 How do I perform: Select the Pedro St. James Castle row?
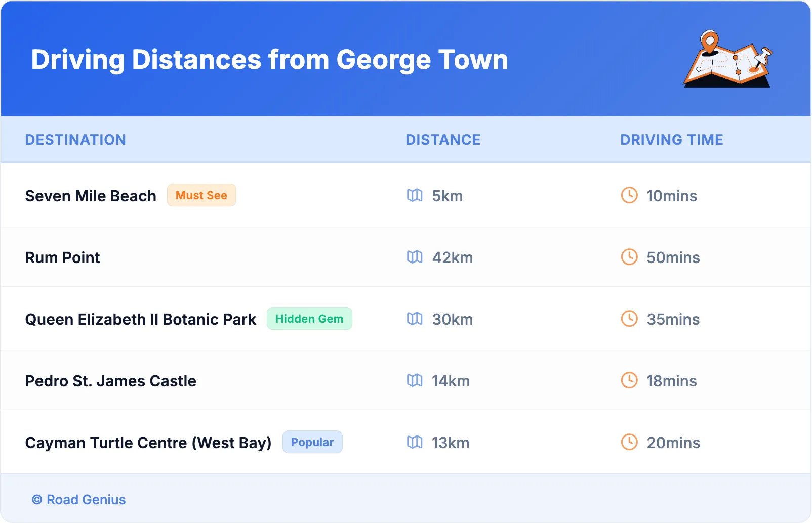click(405, 380)
